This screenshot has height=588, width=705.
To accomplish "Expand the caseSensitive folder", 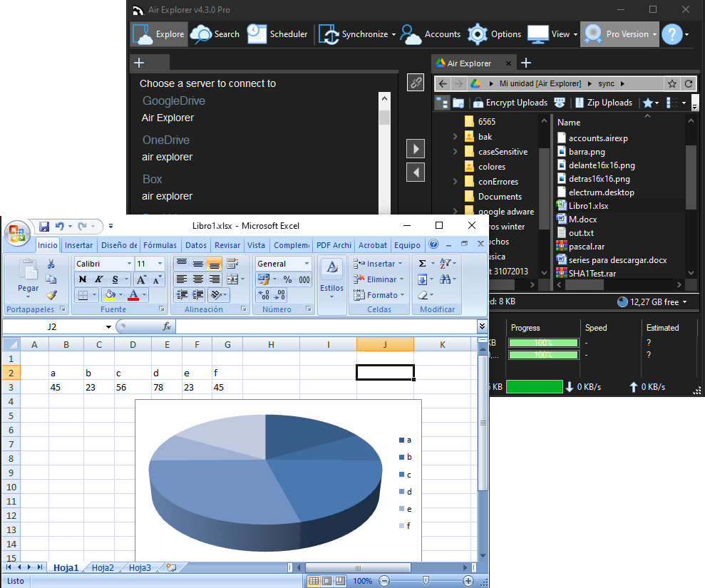I will point(455,152).
